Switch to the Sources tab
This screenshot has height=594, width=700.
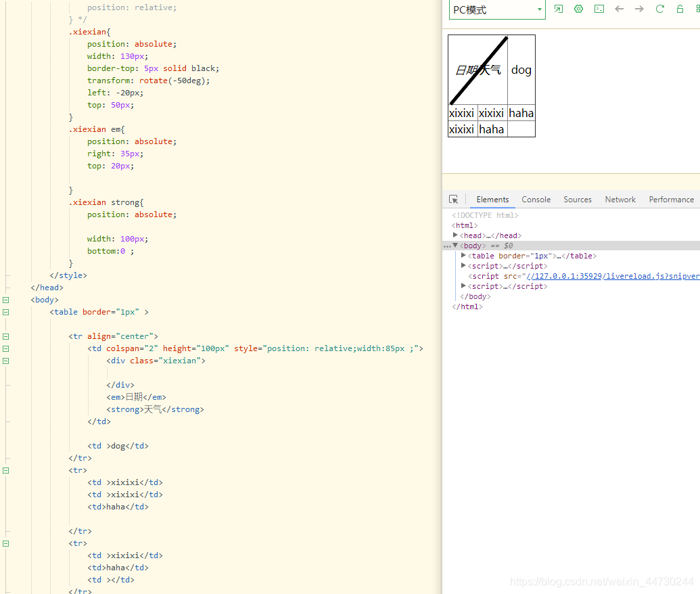(x=577, y=200)
